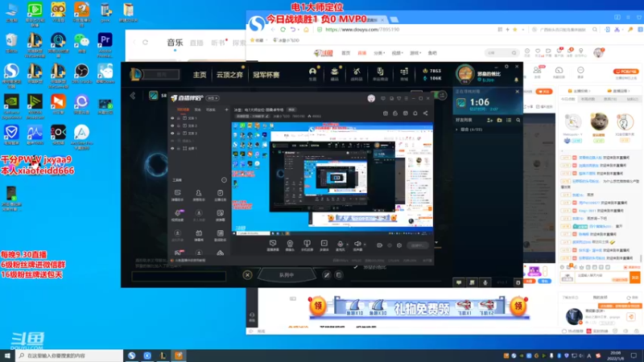Click the square icon right of the pencil
Image resolution: width=644 pixels, height=362 pixels.
pyautogui.click(x=339, y=275)
